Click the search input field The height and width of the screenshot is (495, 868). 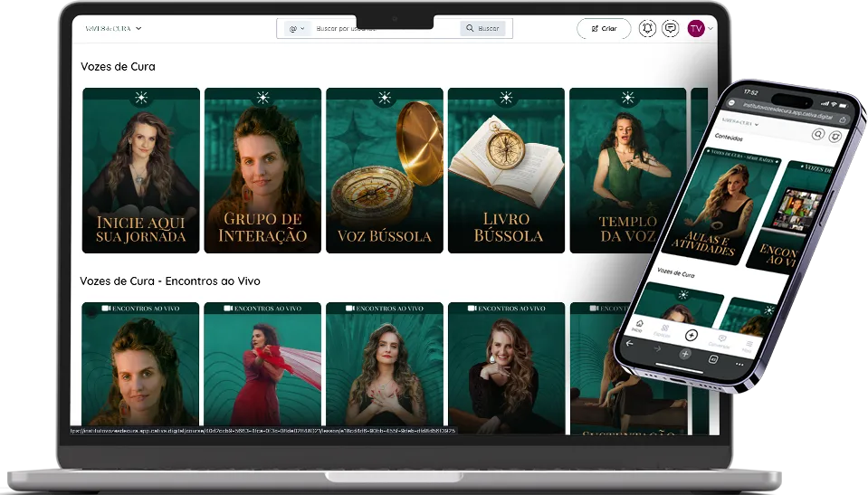tap(385, 29)
